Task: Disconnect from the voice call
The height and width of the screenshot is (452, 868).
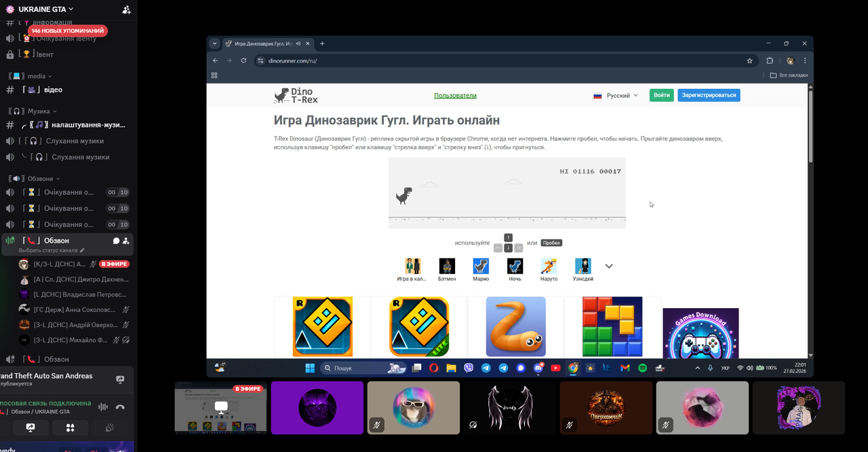Action: [x=120, y=407]
